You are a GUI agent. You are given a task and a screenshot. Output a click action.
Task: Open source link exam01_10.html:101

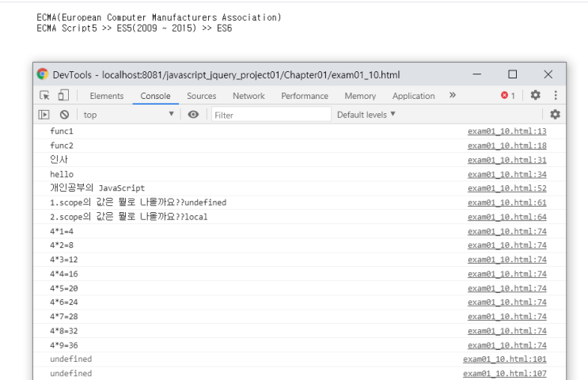505,359
